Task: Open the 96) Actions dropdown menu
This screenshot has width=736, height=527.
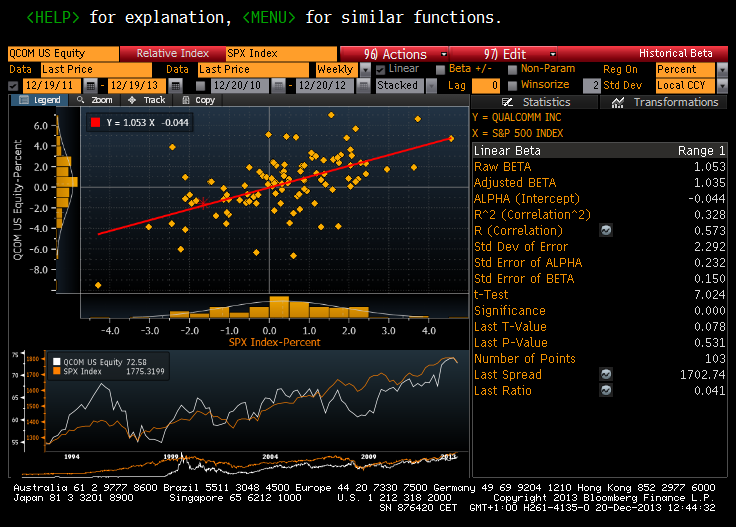Action: pos(394,54)
